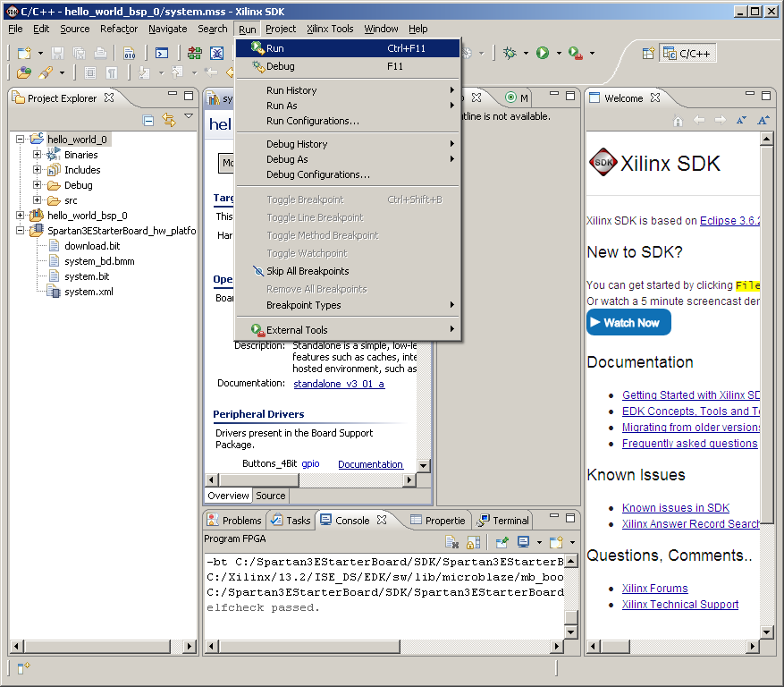Click the Link with Editor icon

[x=168, y=120]
